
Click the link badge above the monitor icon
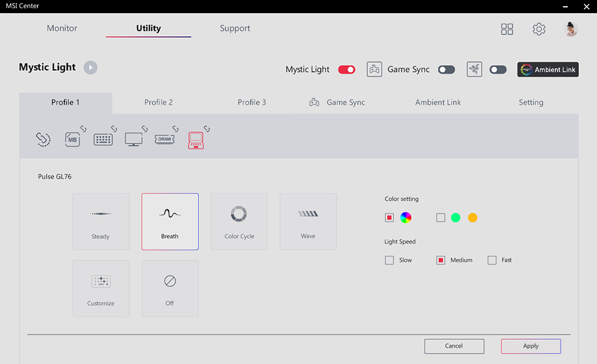pyautogui.click(x=145, y=129)
